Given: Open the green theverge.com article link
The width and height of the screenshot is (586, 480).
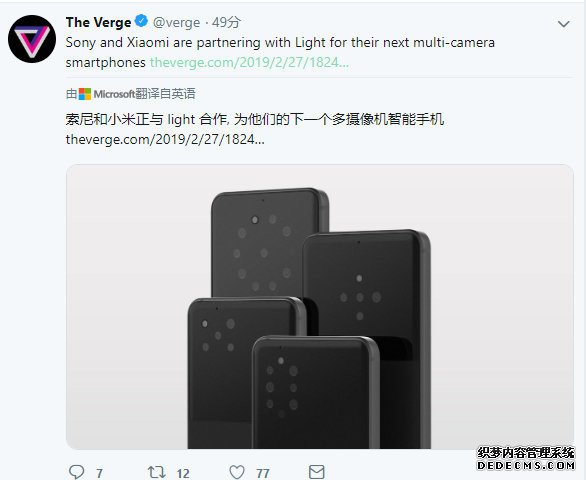Looking at the screenshot, I should point(249,62).
